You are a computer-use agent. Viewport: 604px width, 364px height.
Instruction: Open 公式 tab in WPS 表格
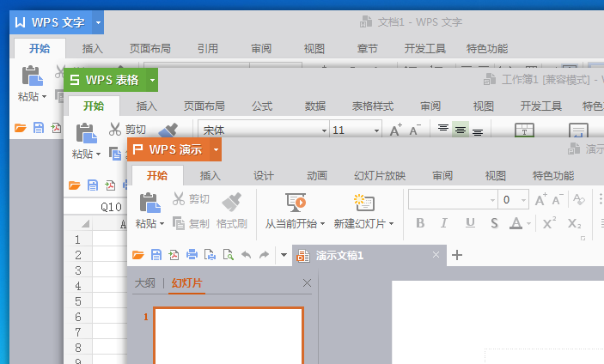(262, 106)
